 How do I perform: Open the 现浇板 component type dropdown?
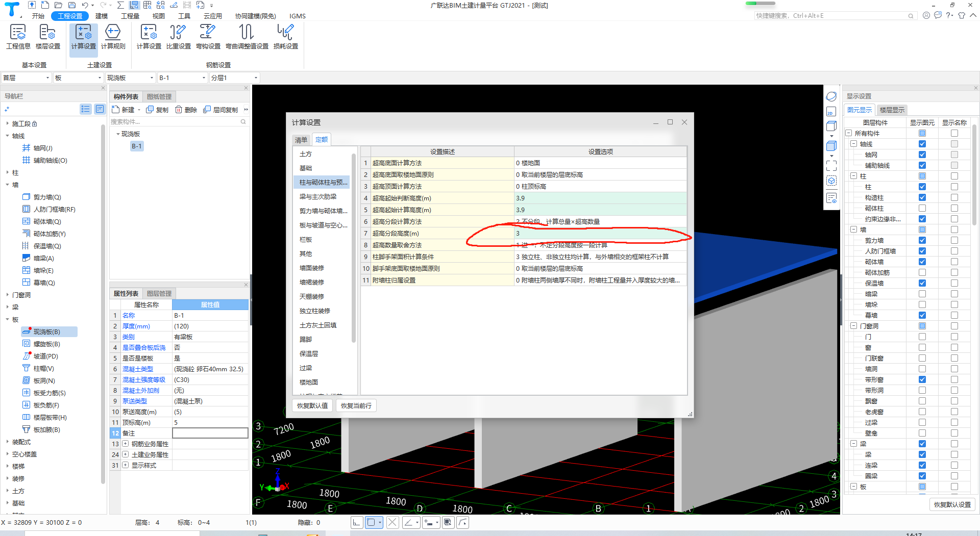(x=130, y=78)
